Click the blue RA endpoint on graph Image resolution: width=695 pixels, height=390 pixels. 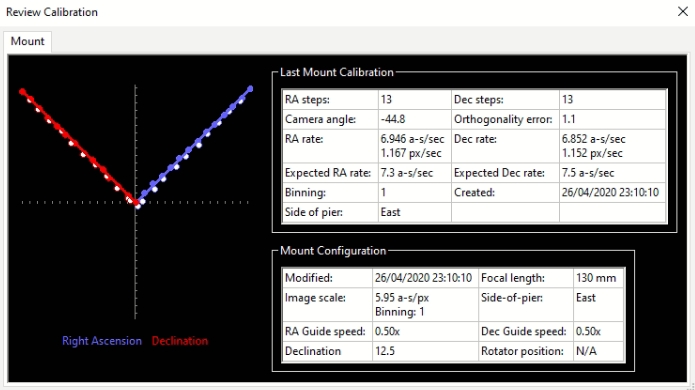[x=250, y=89]
